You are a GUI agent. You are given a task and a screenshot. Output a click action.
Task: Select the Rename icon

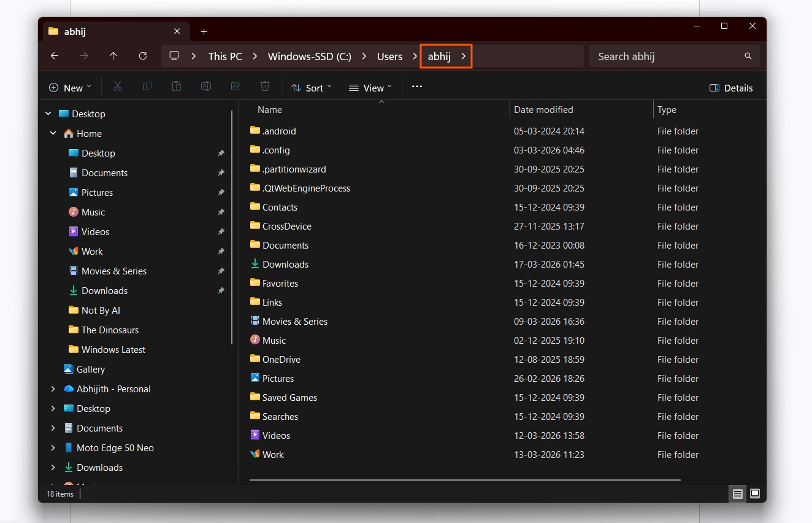coord(206,86)
